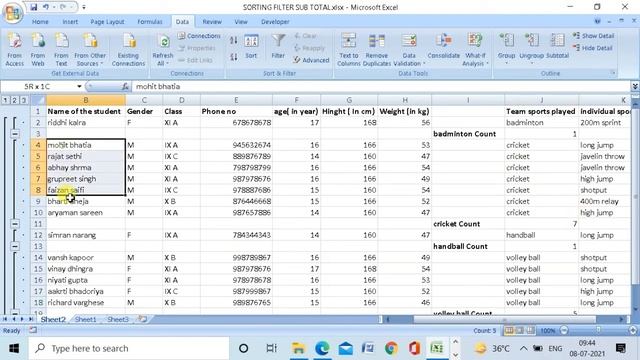Open the Quick Access Toolbar customize arrow
The width and height of the screenshot is (640, 360).
(x=84, y=7)
